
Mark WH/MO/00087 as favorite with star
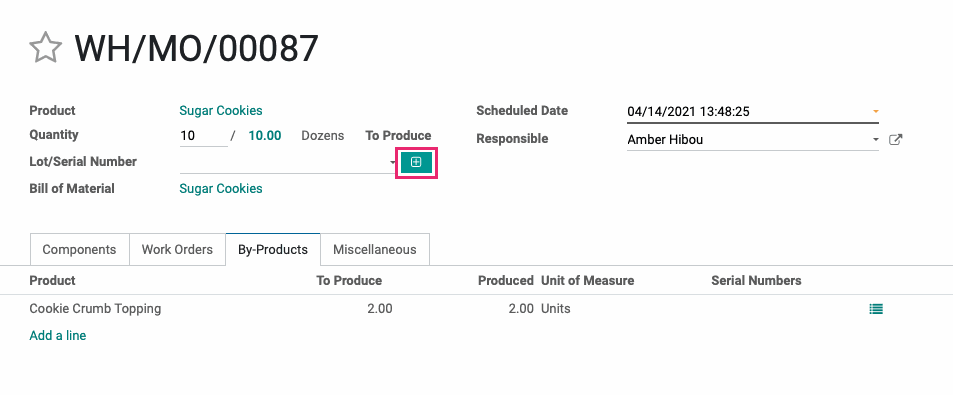(x=46, y=48)
